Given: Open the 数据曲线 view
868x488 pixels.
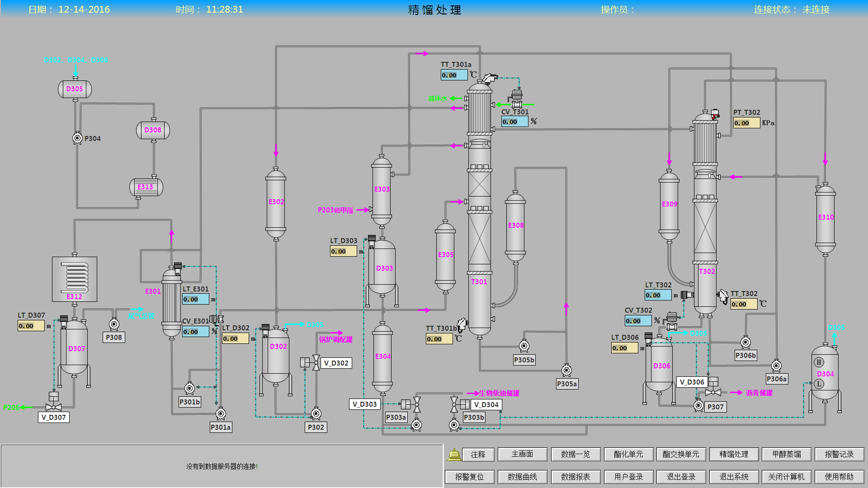Looking at the screenshot, I should (522, 477).
